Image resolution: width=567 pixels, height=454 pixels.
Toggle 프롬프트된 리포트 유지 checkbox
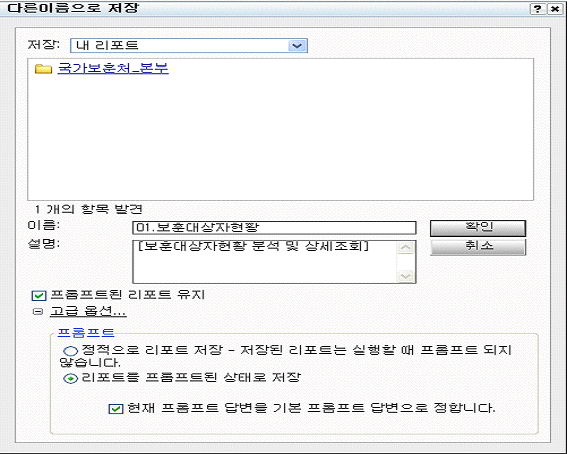[39, 296]
